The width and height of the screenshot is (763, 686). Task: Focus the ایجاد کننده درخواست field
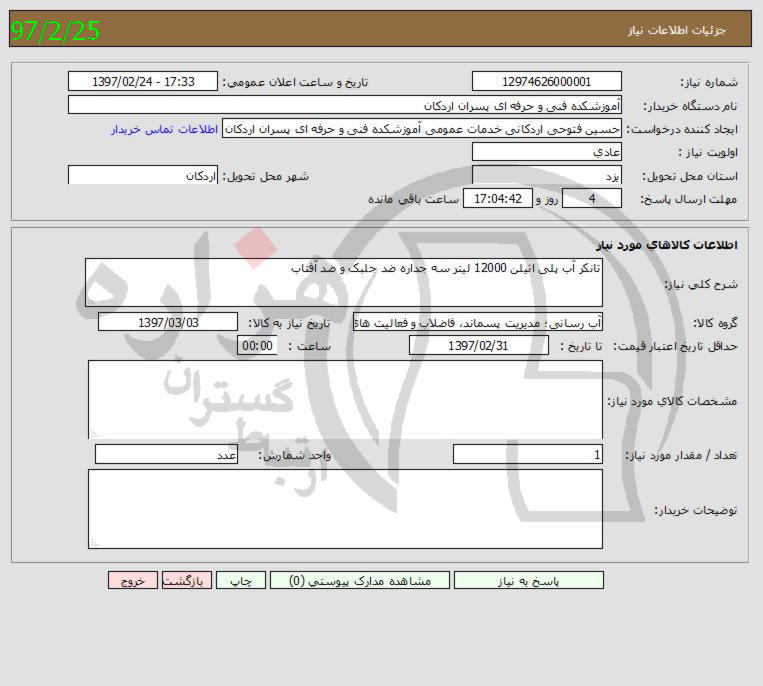point(421,130)
